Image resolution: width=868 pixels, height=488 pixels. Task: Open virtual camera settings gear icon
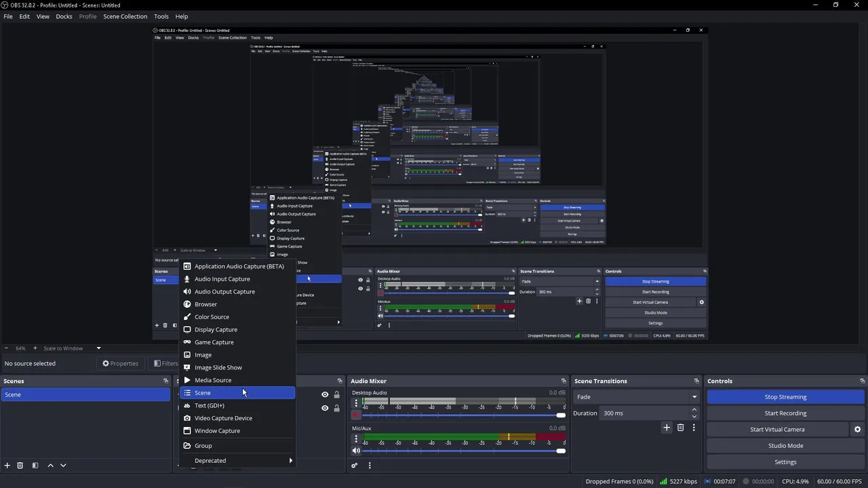pyautogui.click(x=857, y=430)
